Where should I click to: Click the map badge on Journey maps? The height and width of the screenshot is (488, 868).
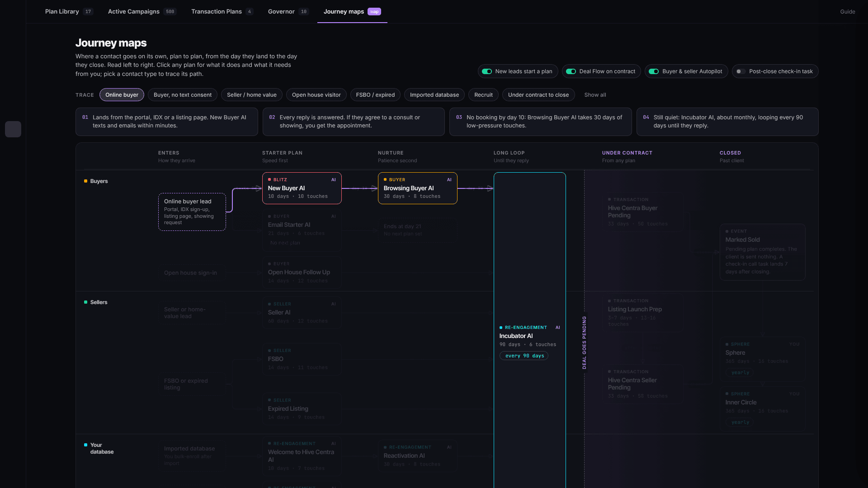[374, 12]
